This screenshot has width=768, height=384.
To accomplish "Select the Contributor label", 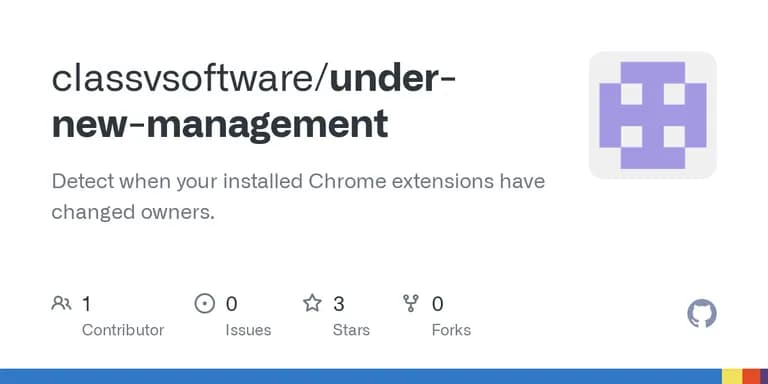I will click(x=123, y=330).
